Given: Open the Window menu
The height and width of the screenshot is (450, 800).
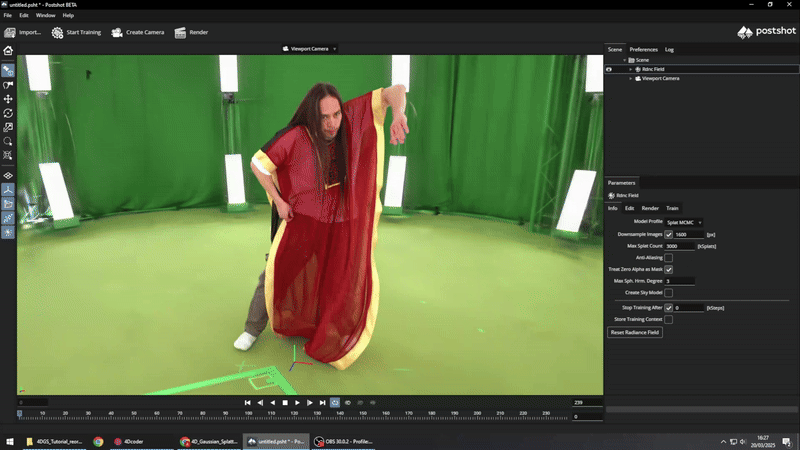Looking at the screenshot, I should (x=46, y=16).
